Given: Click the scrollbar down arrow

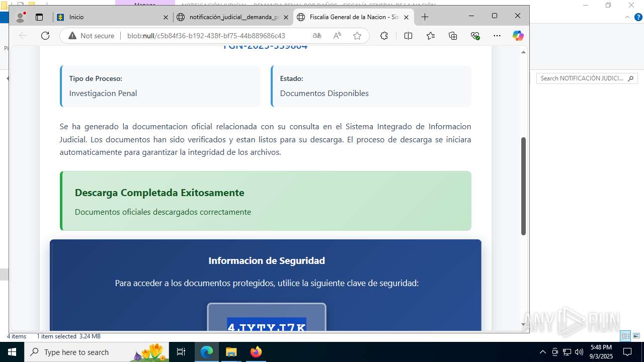Looking at the screenshot, I should point(523,325).
